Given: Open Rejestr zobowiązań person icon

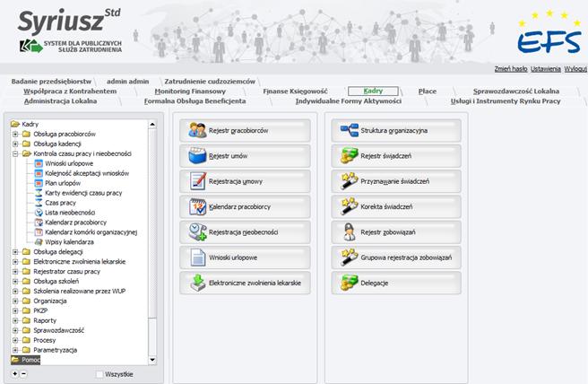Looking at the screenshot, I should [x=350, y=232].
